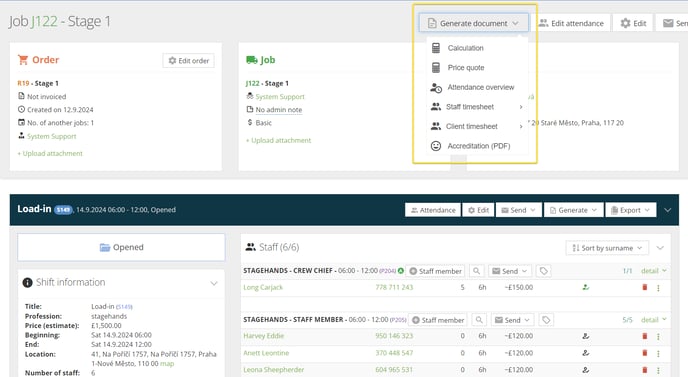Click the S149 badge next to Load-in
Screen dimensions: 688x377
(63, 210)
